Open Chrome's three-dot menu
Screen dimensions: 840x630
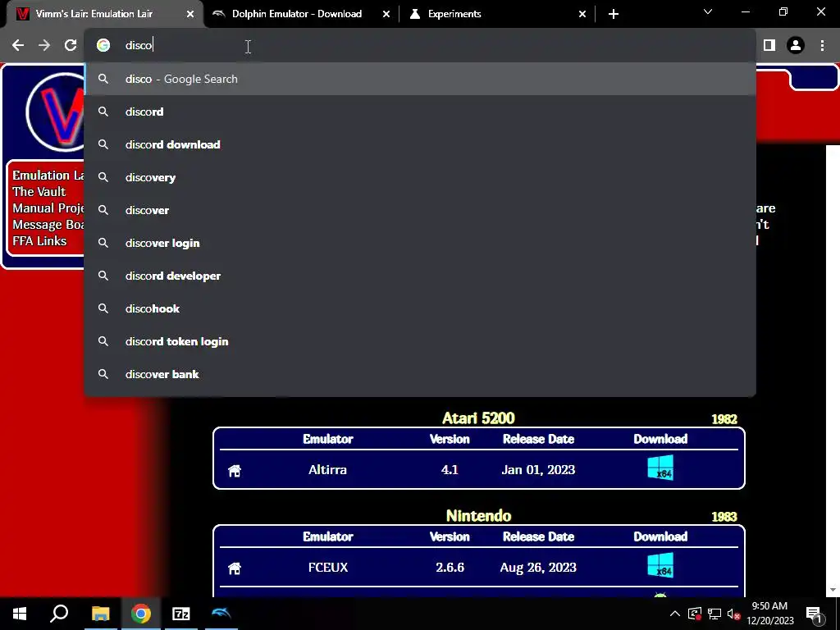point(822,46)
